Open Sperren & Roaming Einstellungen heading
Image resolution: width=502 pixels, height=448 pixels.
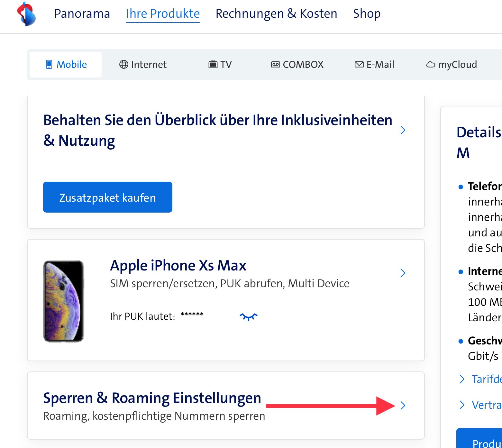click(152, 398)
